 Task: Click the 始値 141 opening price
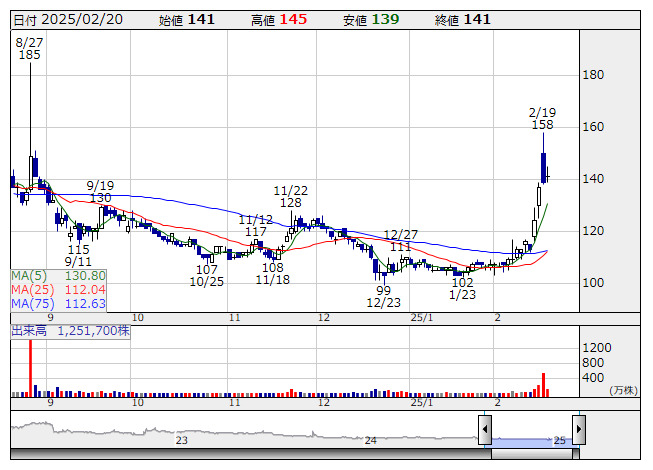pyautogui.click(x=187, y=20)
